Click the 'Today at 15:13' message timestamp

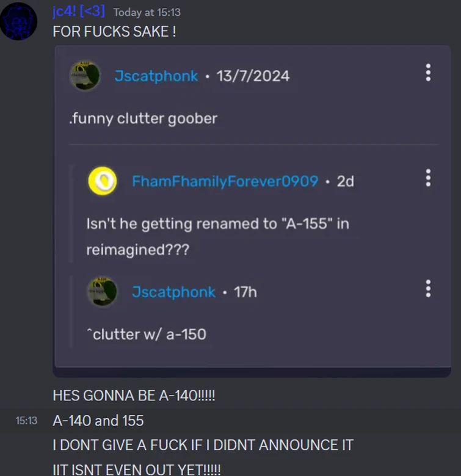(147, 12)
